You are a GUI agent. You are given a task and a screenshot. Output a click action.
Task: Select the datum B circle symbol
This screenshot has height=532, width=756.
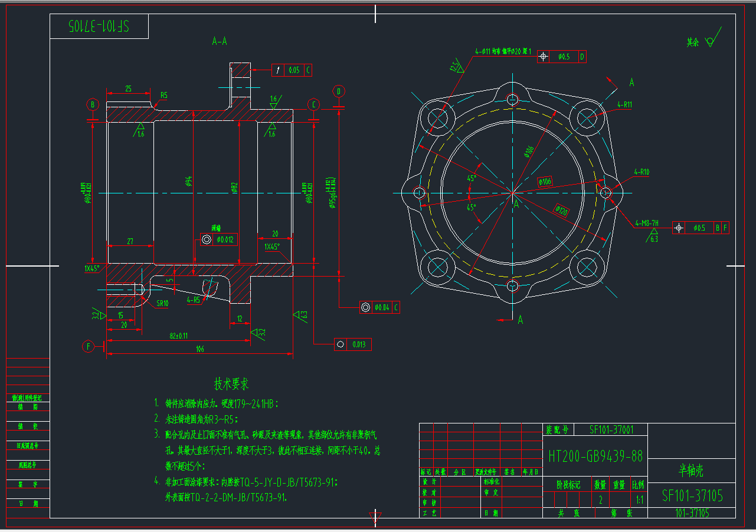pos(93,105)
